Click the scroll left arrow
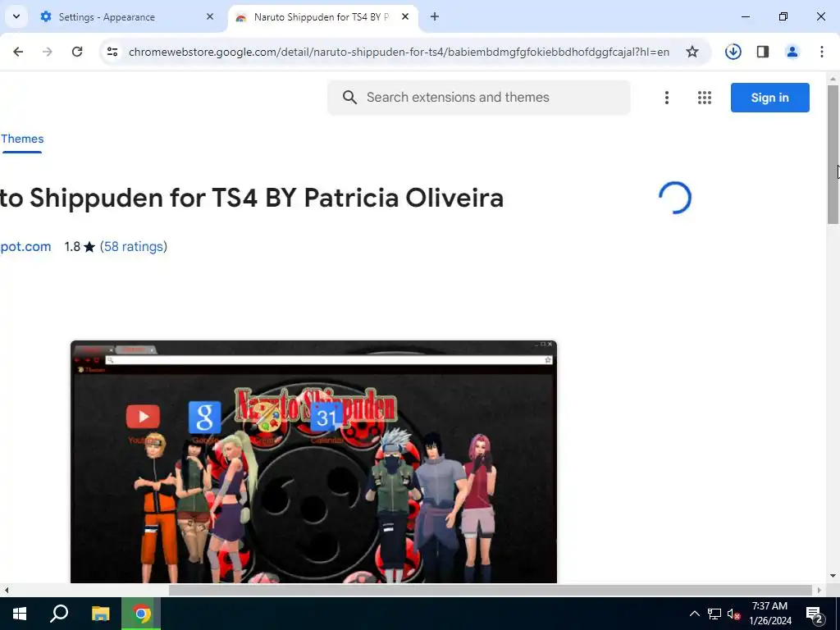The width and height of the screenshot is (840, 630). pyautogui.click(x=6, y=590)
